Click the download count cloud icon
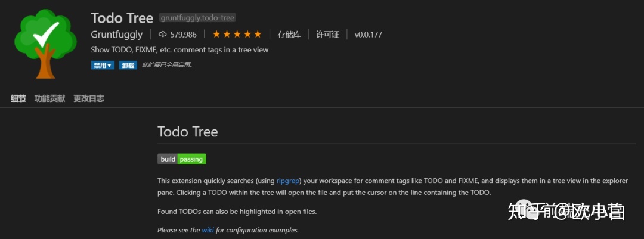Screen dimensions: 644x239 pos(163,35)
